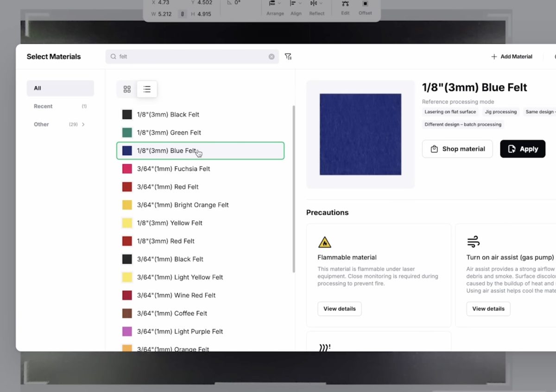This screenshot has height=392, width=556.
Task: Open the Align dropdown in toolbar
Action: coord(296,8)
